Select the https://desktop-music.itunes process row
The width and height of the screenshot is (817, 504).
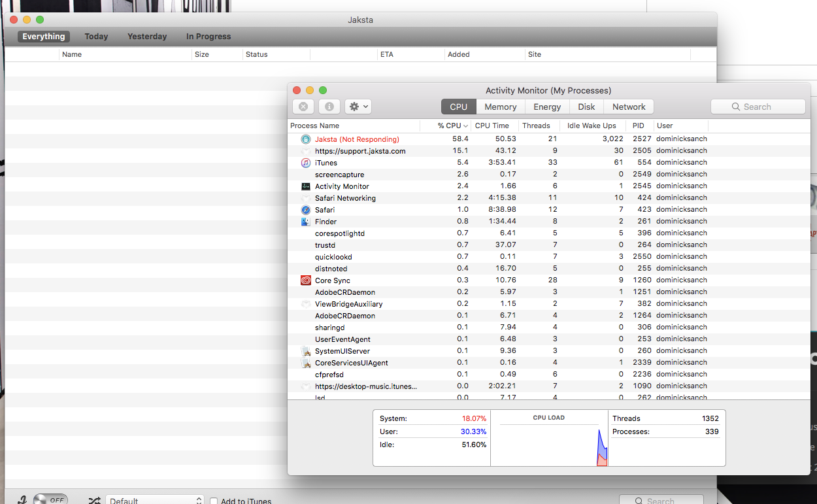tap(549, 386)
